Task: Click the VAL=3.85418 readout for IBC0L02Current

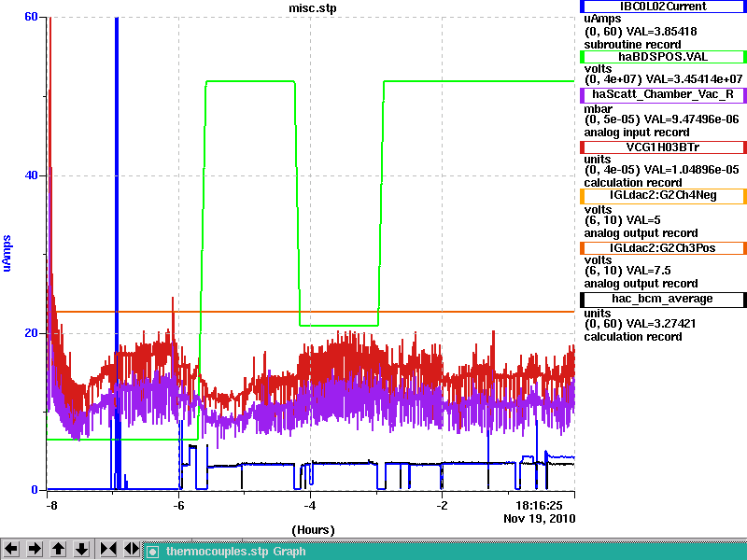Action: coord(661,32)
